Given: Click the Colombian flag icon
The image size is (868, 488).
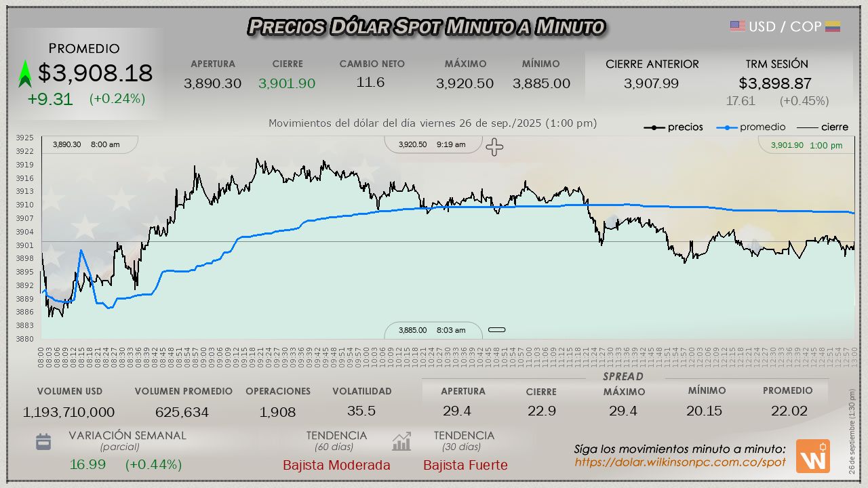Looking at the screenshot, I should pyautogui.click(x=833, y=26).
